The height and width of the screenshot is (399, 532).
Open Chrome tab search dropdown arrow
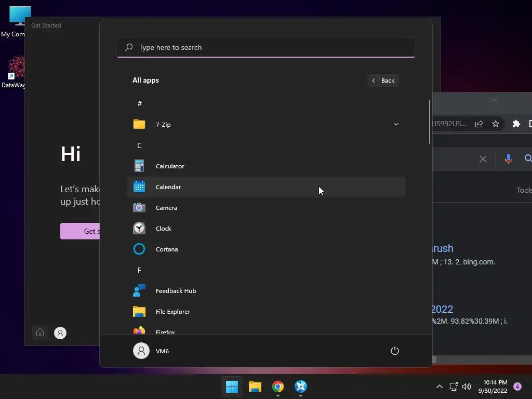[x=494, y=100]
